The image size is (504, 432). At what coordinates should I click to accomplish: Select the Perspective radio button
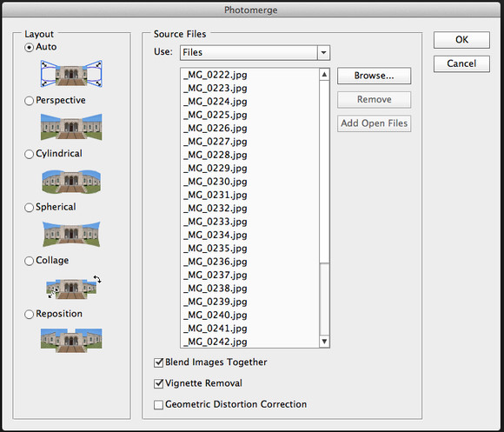pos(29,101)
